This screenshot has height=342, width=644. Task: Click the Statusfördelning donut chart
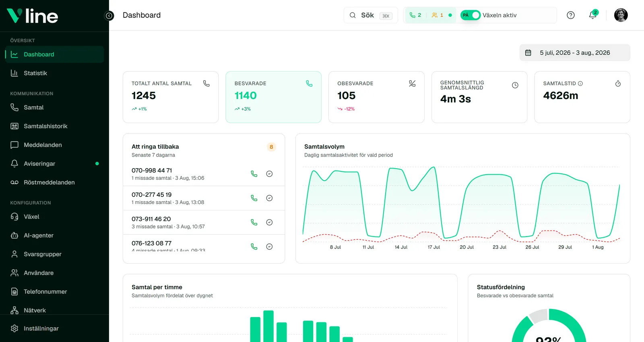click(x=549, y=326)
